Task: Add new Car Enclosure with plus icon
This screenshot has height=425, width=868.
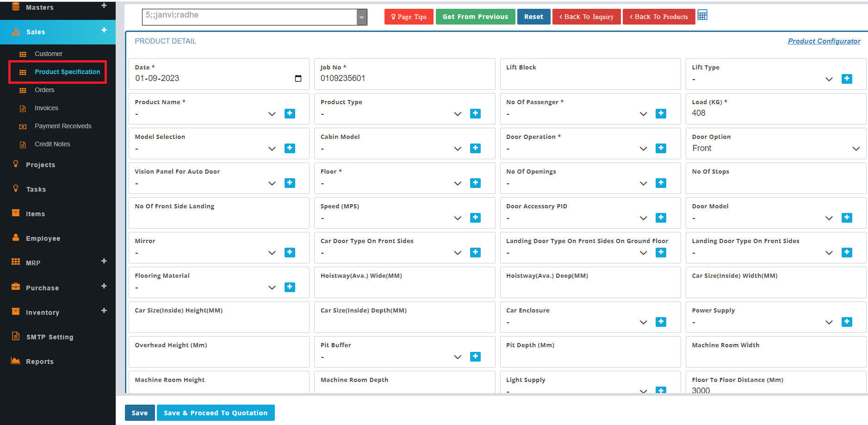Action: click(661, 322)
